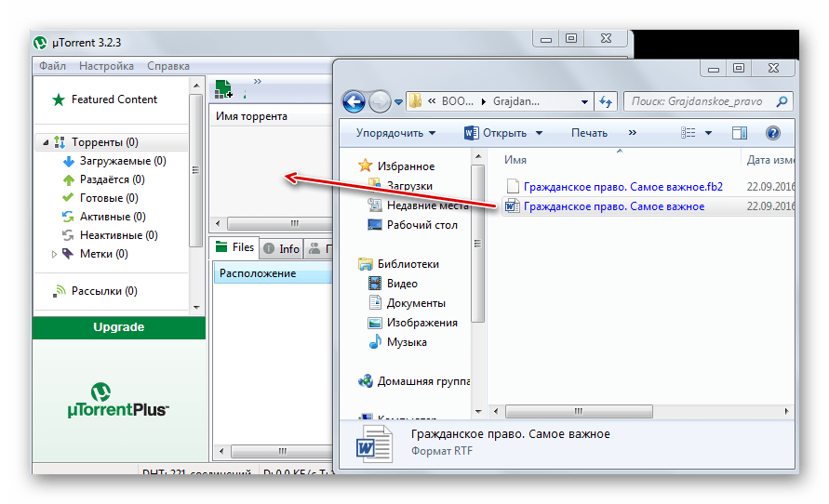Click the Add Torrent icon in uTorrent toolbar
Screen dimensions: 829x504
[x=223, y=89]
